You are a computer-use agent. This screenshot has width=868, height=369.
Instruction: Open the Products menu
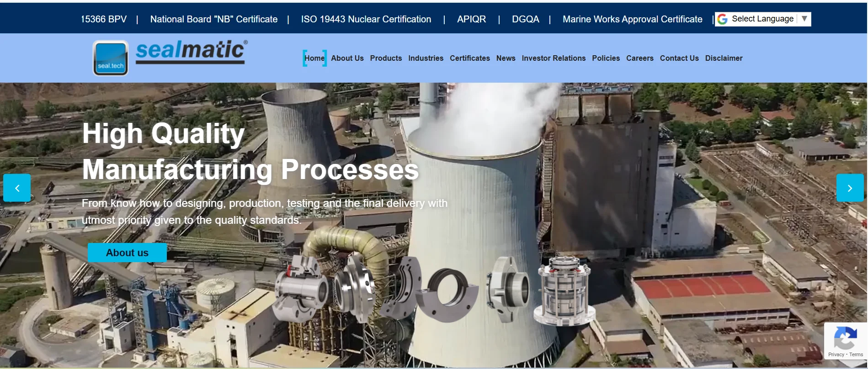click(x=386, y=58)
